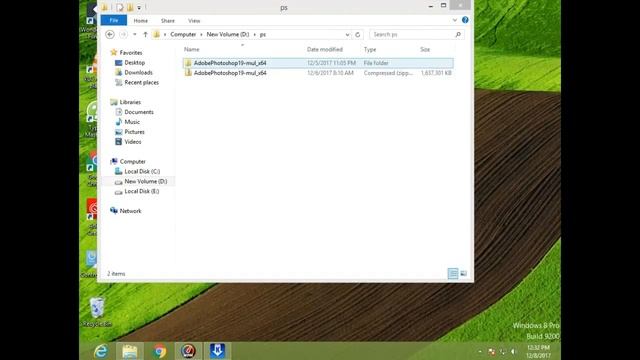640x360 pixels.
Task: Click the Properties quick access icon
Action: (x=120, y=7)
